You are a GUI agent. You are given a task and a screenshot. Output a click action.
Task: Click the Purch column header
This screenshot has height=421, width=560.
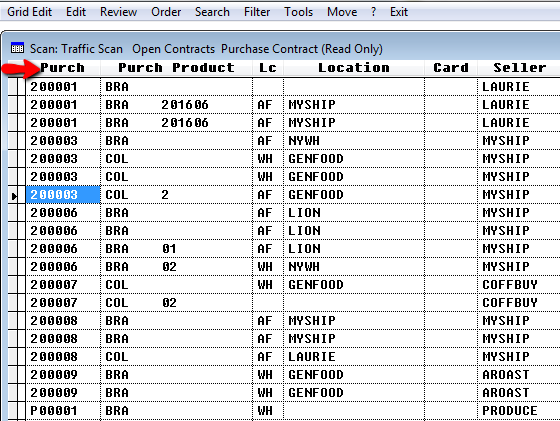point(63,68)
